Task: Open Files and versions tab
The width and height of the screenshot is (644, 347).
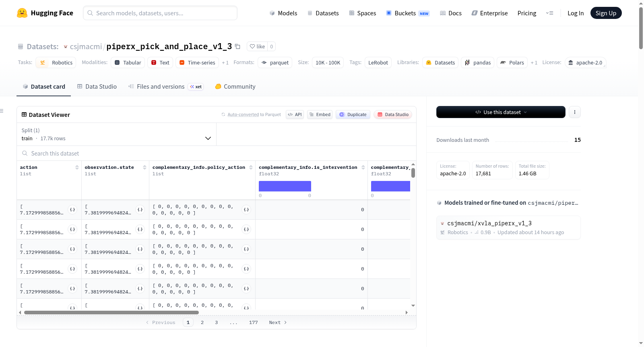Action: point(166,87)
